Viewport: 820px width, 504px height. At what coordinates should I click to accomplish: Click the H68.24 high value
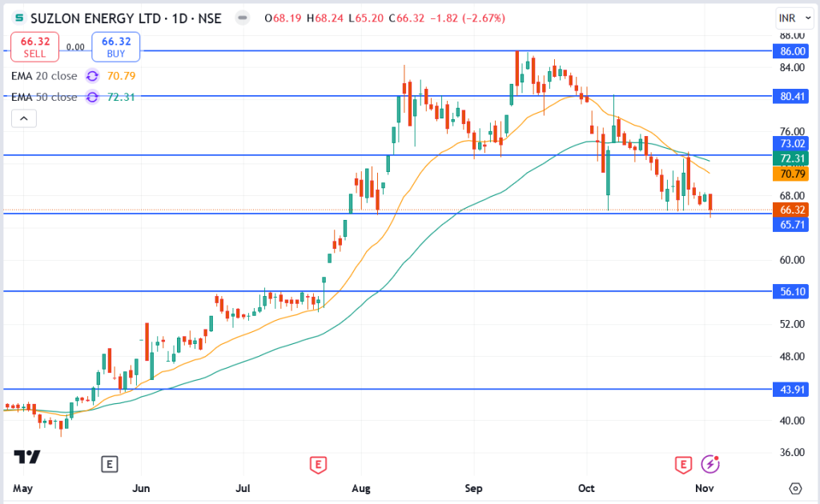325,18
